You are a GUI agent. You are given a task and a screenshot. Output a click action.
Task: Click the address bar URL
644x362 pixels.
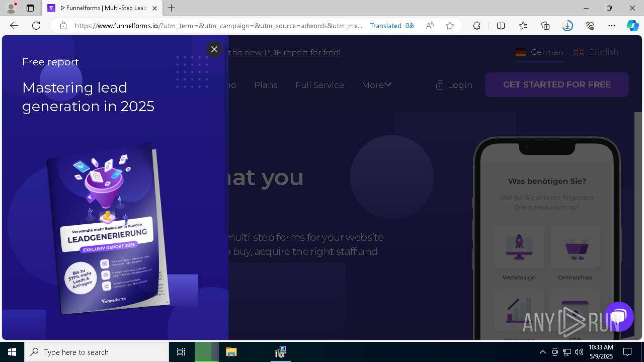pos(218,26)
